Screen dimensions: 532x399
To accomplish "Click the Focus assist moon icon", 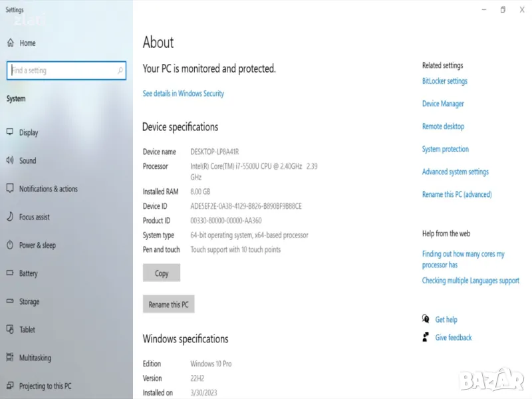I will (10, 217).
